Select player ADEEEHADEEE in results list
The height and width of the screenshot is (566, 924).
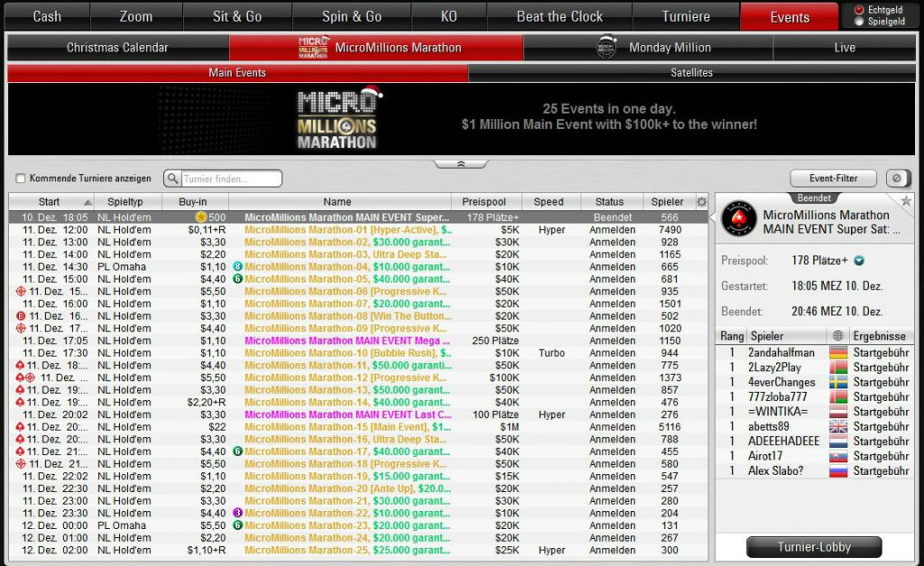815,441
